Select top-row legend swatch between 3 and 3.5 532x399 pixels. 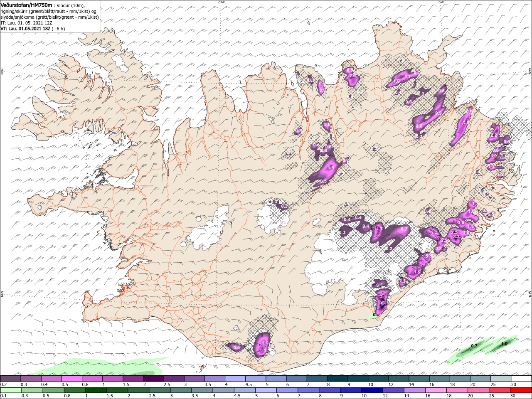pos(194,379)
